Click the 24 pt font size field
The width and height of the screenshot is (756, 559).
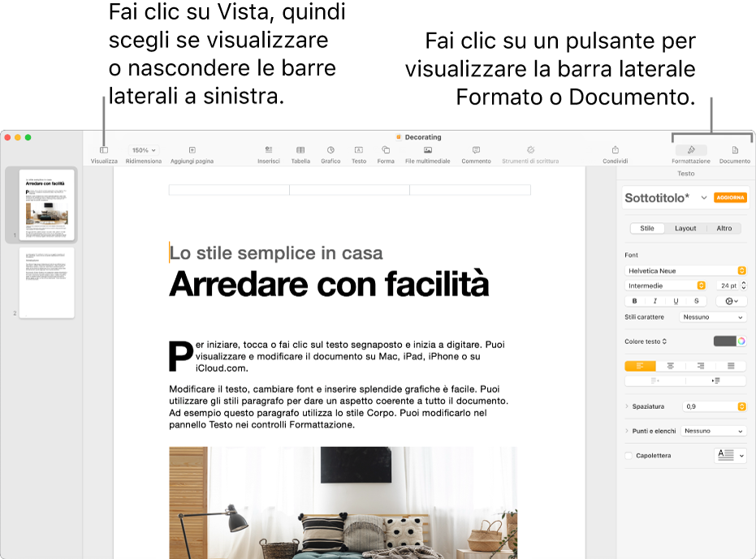[x=728, y=286]
